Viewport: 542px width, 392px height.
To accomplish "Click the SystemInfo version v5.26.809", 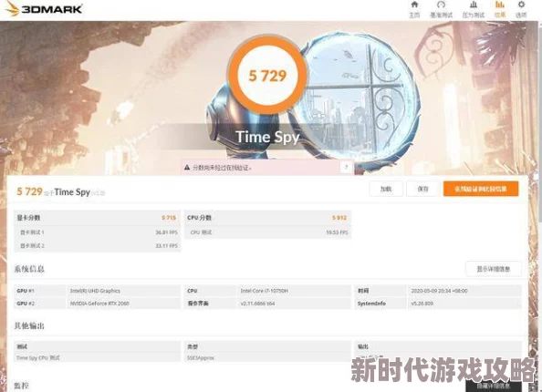I will tap(422, 304).
